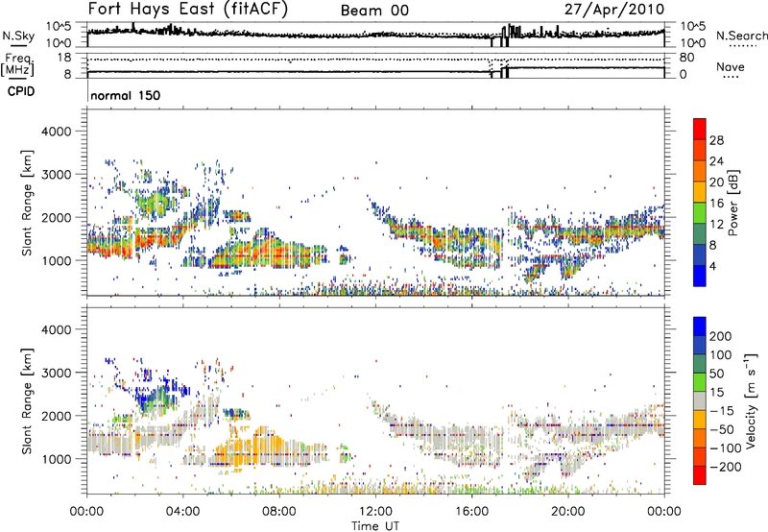Click the '28' label on Power colorbar
This screenshot has height=532, width=768.
click(716, 140)
